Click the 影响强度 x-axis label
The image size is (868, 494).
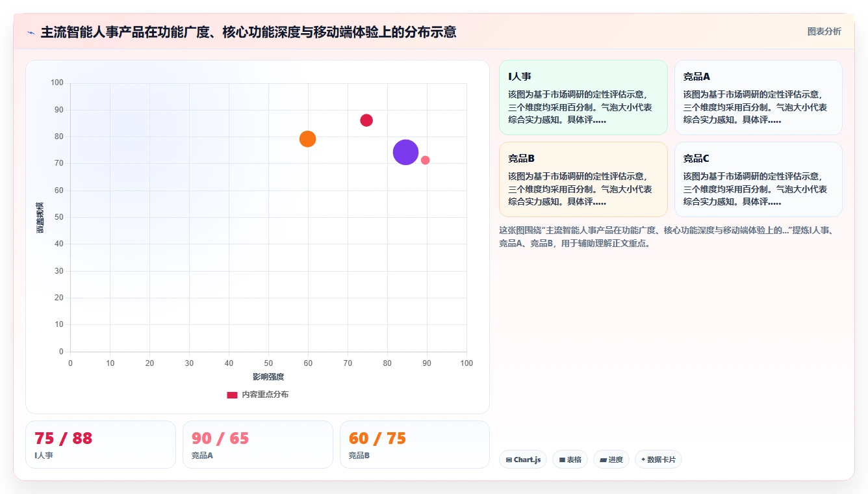click(268, 377)
